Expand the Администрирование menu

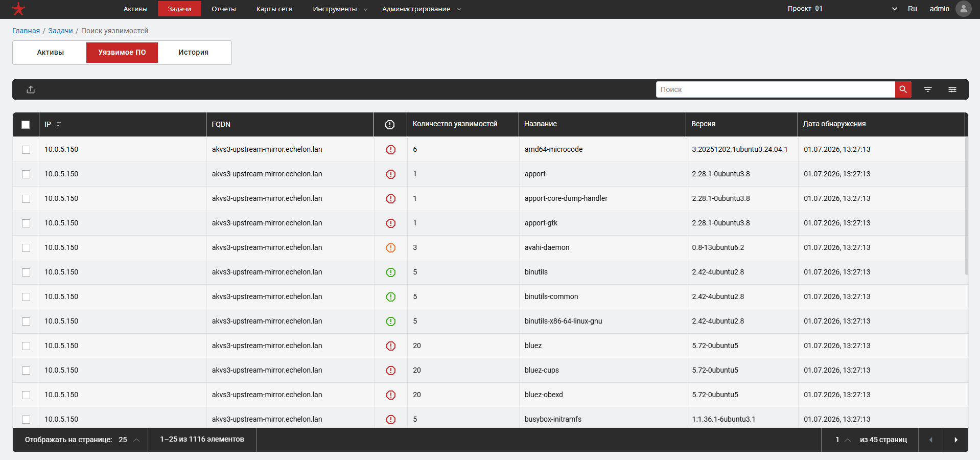pos(422,9)
